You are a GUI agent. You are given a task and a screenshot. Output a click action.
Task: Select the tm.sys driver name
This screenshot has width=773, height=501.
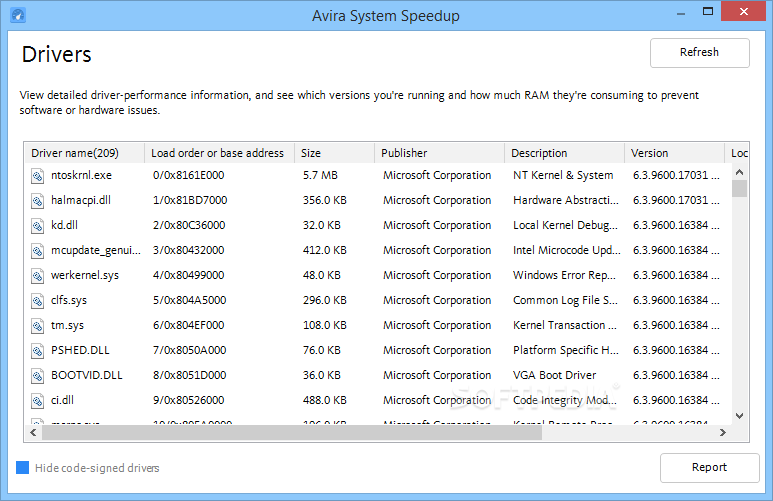tap(68, 325)
